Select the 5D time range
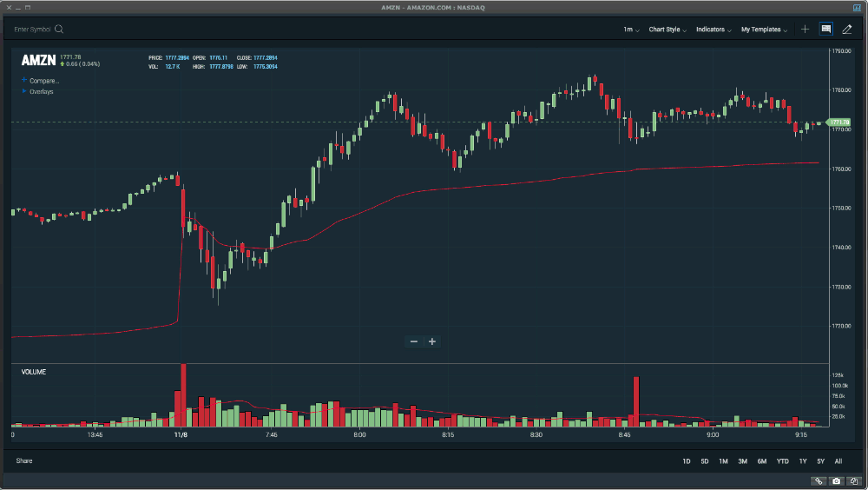This screenshot has height=490, width=868. tap(705, 460)
